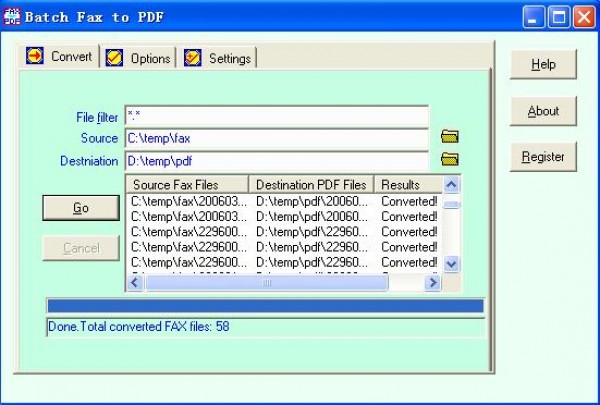Click list scroll down arrow
This screenshot has width=600, height=405.
451,264
